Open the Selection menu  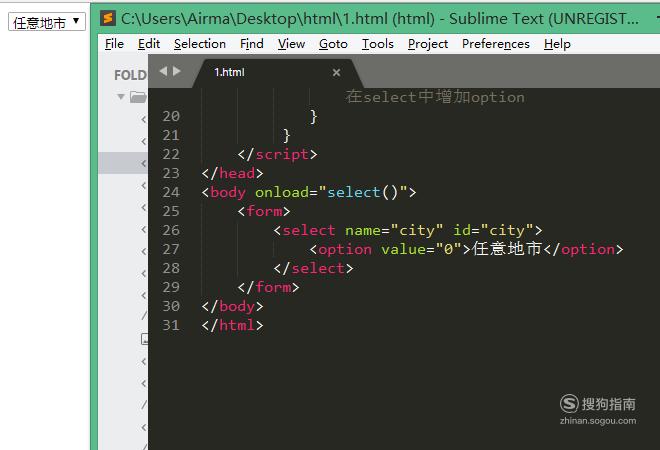coord(200,44)
